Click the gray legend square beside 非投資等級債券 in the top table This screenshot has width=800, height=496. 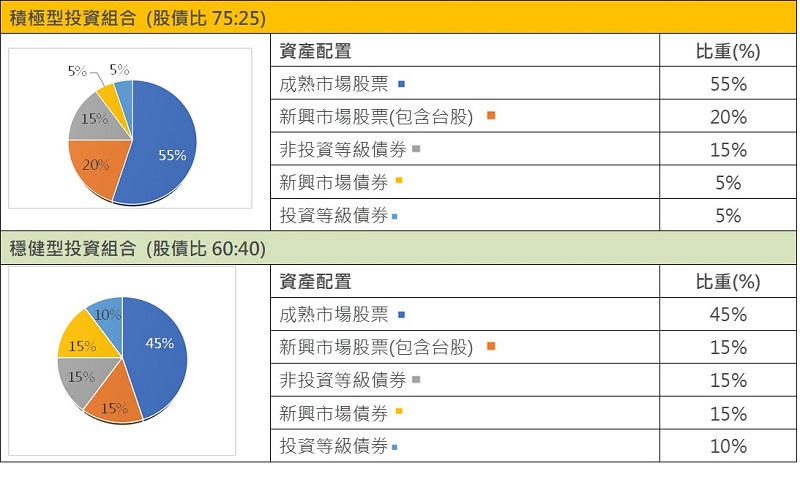(416, 149)
